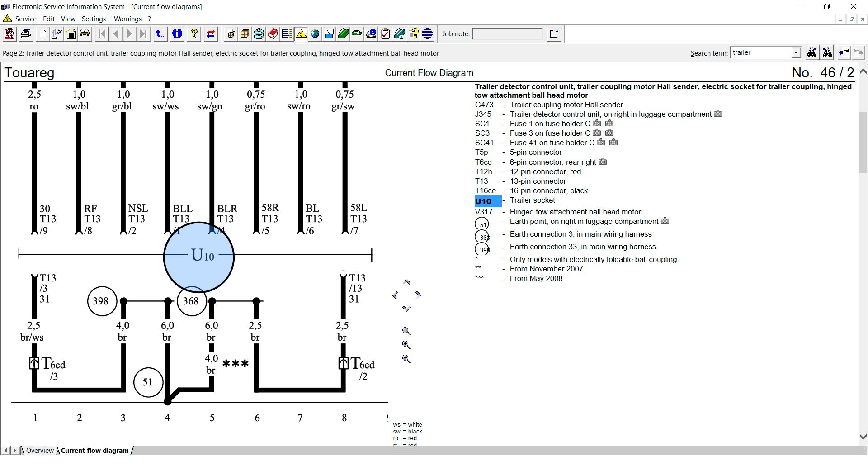Click the blue striped sphere icon
The width and height of the screenshot is (868, 466).
427,34
